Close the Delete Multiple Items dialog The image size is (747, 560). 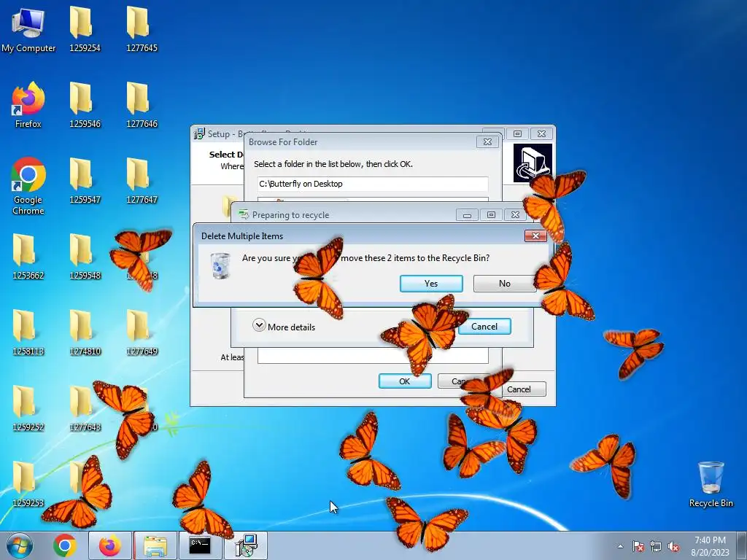coord(535,236)
